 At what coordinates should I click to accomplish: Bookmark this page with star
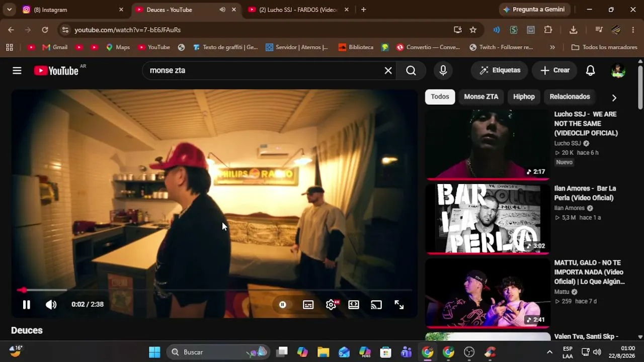coord(473,30)
